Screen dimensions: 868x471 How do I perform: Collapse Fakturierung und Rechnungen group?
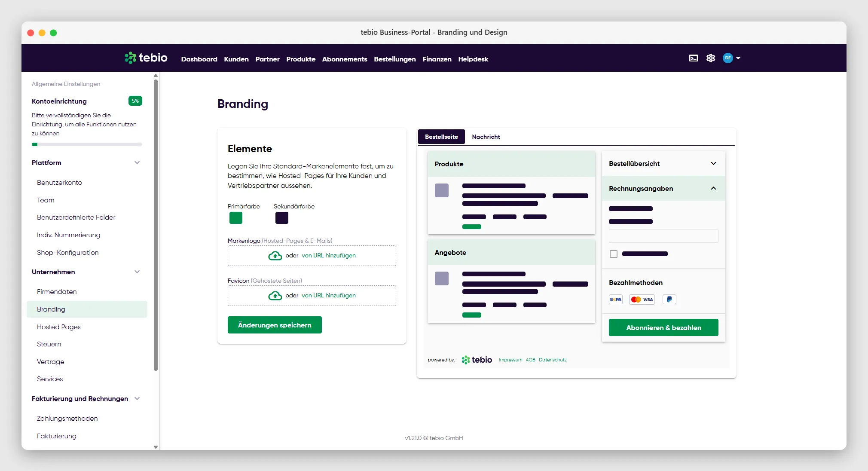point(137,398)
